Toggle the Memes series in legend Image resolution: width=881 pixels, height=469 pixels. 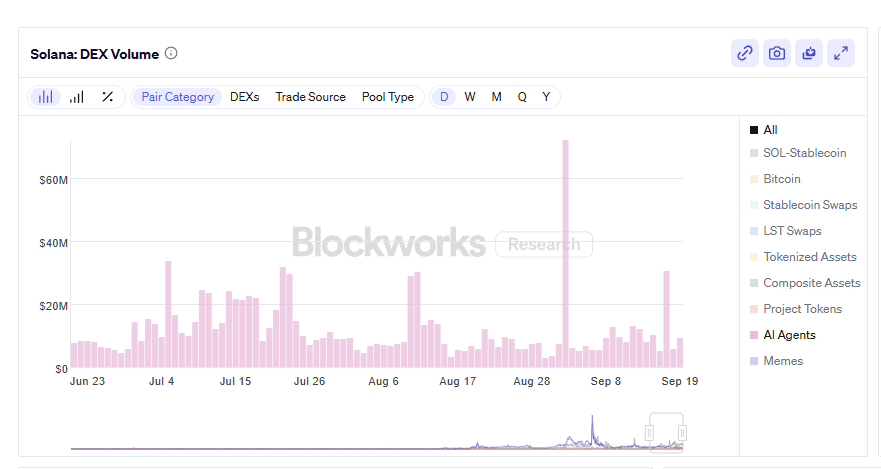(x=776, y=361)
